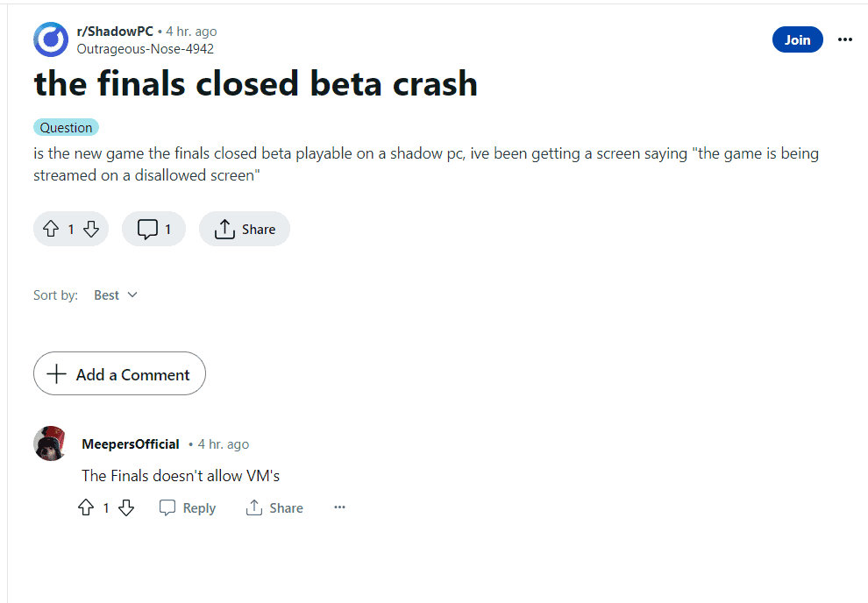Image resolution: width=868 pixels, height=603 pixels.
Task: Downvote the finals closed beta post
Action: (x=91, y=230)
